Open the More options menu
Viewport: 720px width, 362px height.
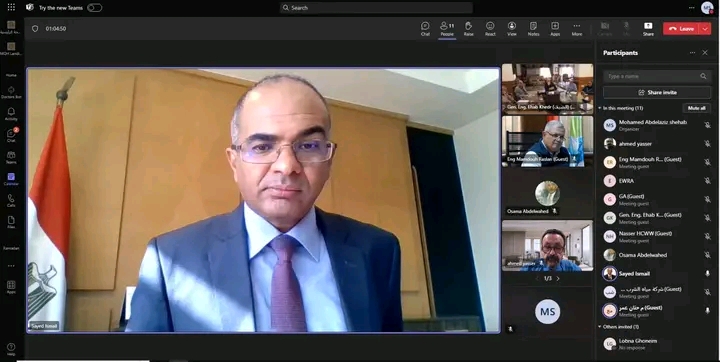[577, 28]
